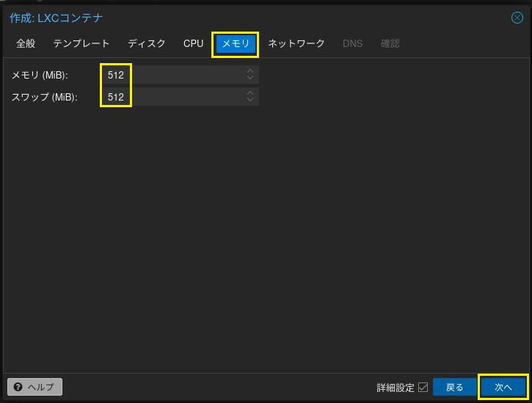The width and height of the screenshot is (532, 403).
Task: Click the 詳細設定 label text
Action: (x=396, y=388)
